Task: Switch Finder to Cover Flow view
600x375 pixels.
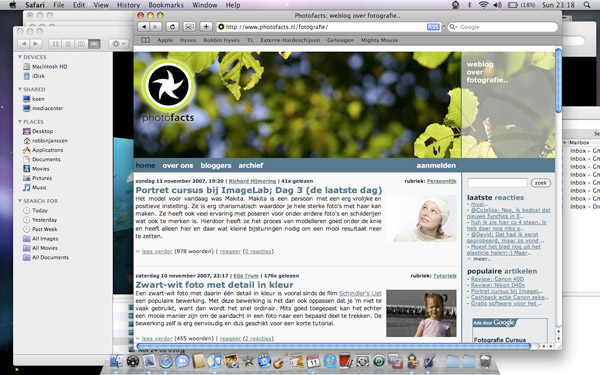Action: [x=94, y=44]
